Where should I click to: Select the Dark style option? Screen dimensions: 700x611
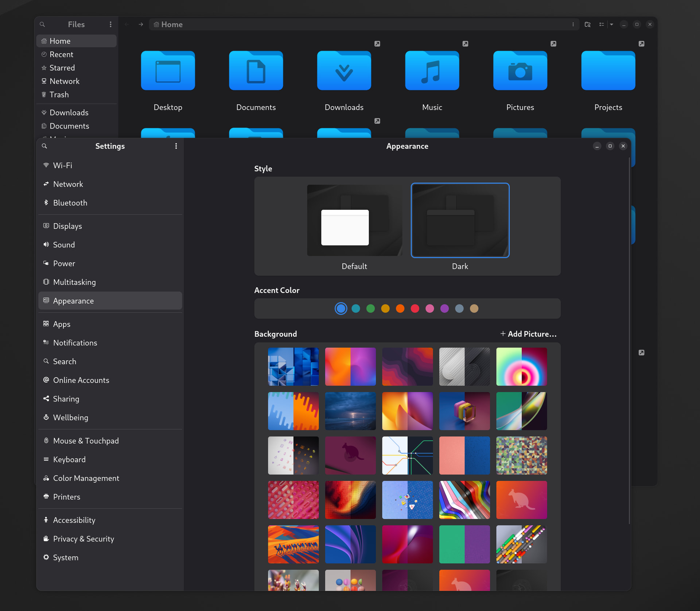coord(460,220)
